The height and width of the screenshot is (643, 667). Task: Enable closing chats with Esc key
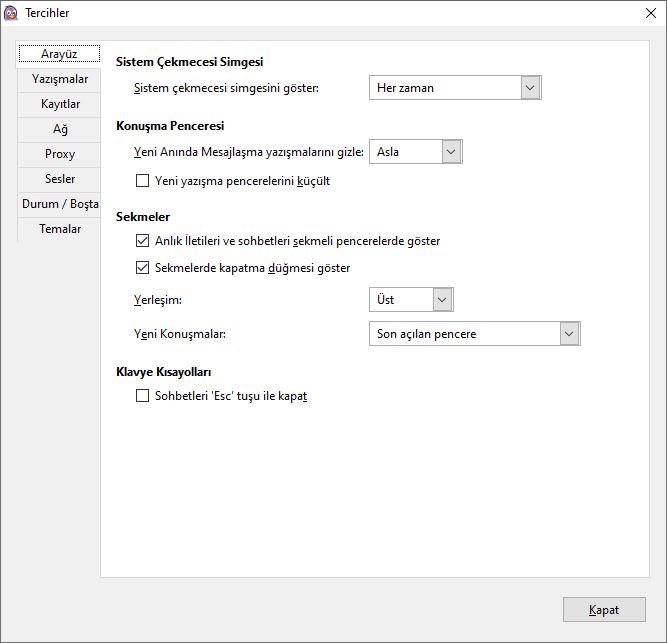(142, 396)
